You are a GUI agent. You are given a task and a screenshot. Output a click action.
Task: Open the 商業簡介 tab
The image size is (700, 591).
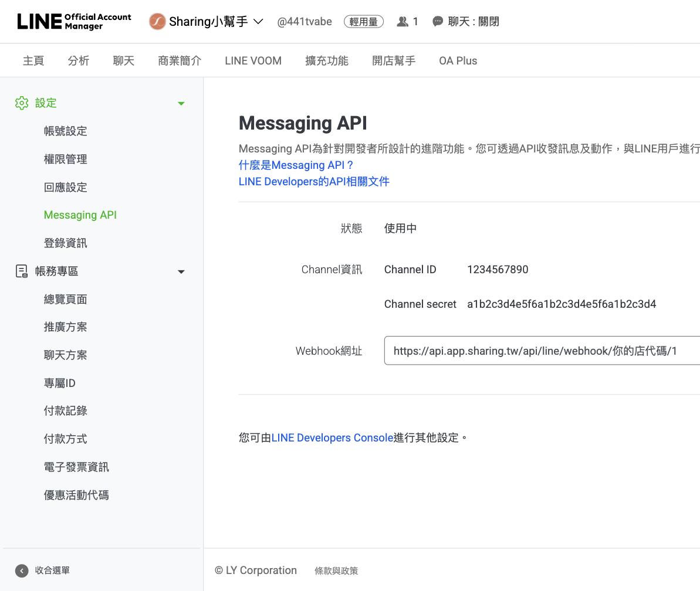[180, 60]
